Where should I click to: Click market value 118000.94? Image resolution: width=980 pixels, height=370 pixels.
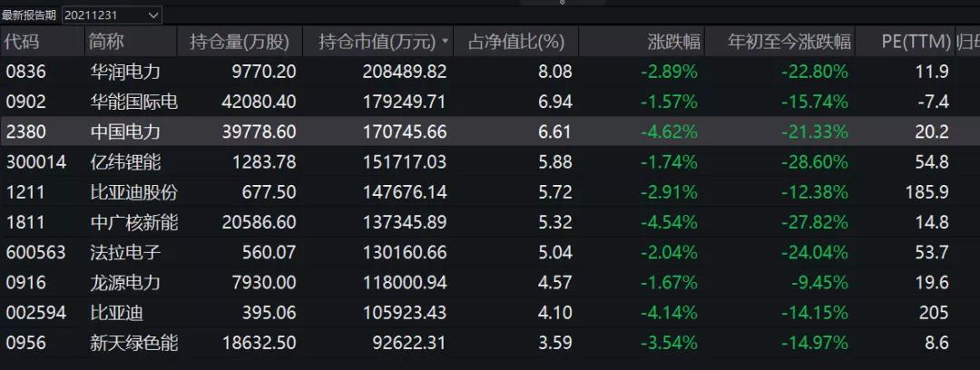coord(405,283)
